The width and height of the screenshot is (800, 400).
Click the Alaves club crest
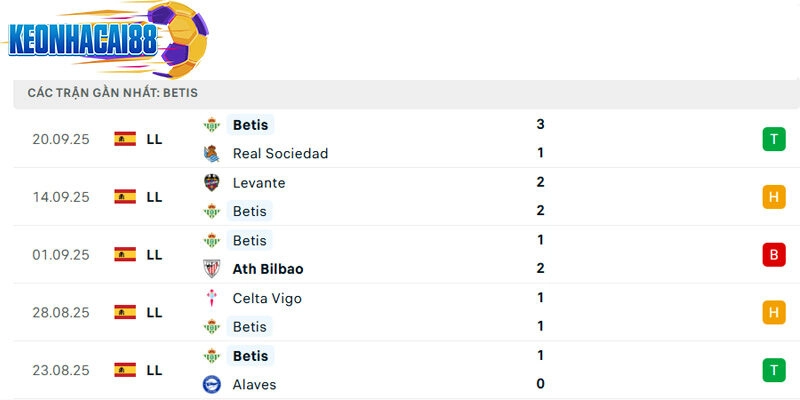click(x=211, y=385)
